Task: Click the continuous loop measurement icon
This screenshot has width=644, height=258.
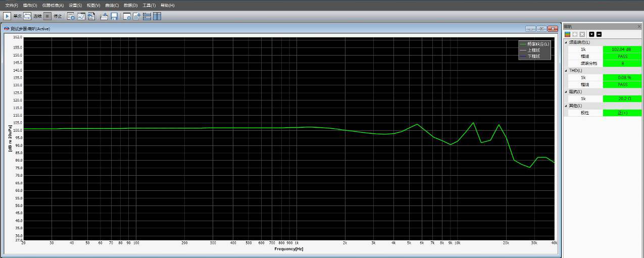Action: point(27,16)
